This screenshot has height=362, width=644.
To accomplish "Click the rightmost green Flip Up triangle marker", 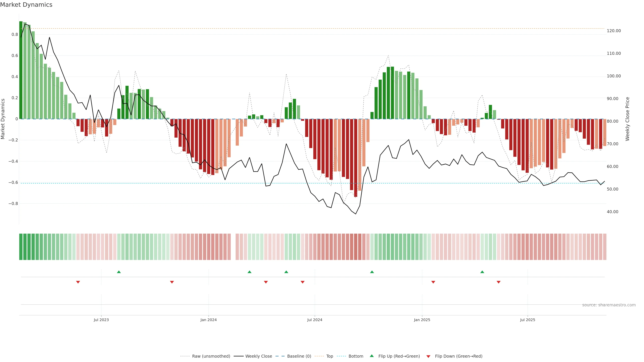I will [482, 272].
